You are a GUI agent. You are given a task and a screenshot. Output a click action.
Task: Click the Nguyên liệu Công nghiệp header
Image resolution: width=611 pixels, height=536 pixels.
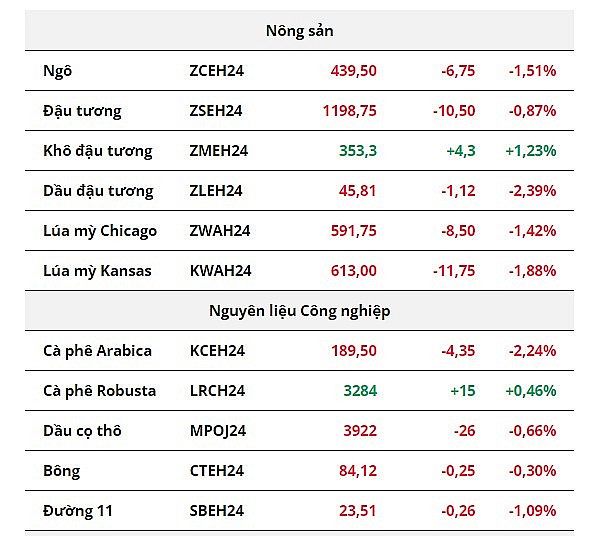(x=299, y=311)
